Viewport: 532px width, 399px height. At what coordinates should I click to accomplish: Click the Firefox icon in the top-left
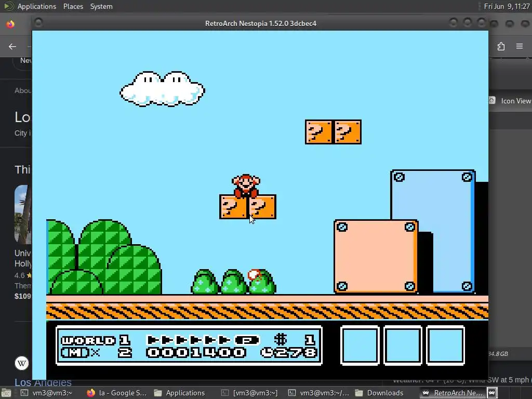point(10,24)
